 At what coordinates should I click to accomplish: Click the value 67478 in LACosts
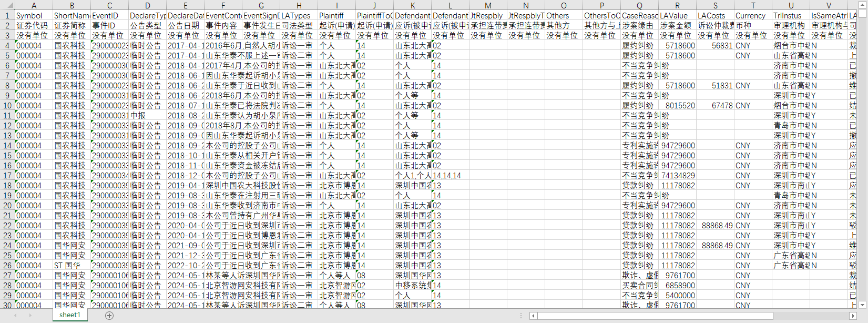[715, 106]
